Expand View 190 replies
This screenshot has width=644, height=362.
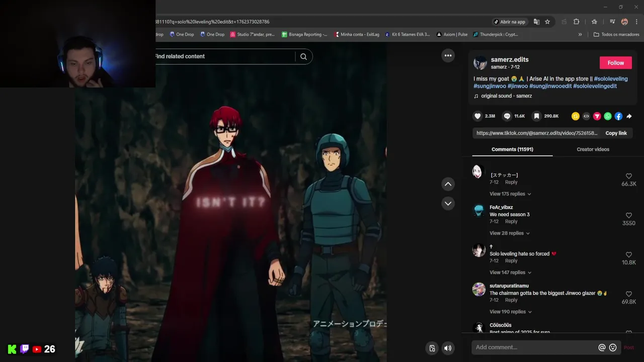click(x=511, y=312)
